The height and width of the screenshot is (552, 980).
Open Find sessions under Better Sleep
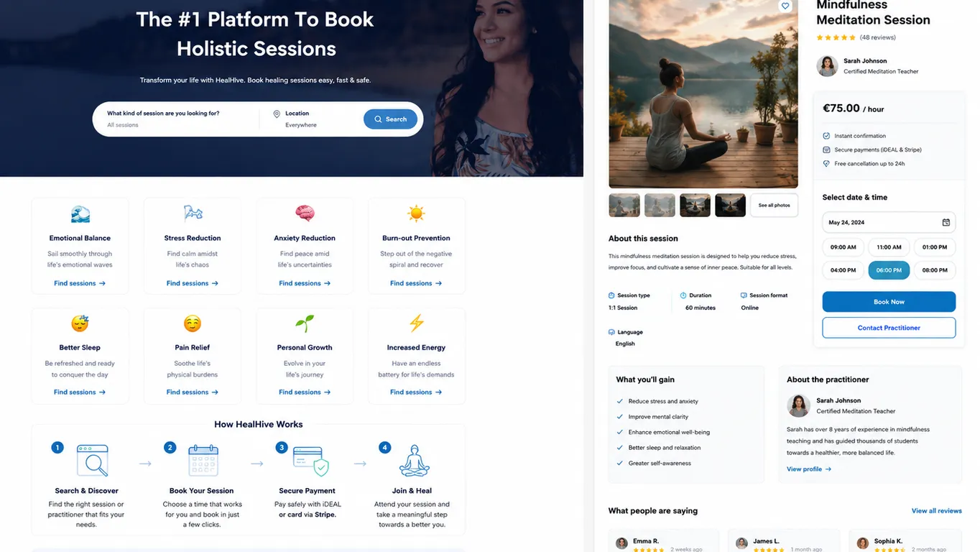coord(80,392)
